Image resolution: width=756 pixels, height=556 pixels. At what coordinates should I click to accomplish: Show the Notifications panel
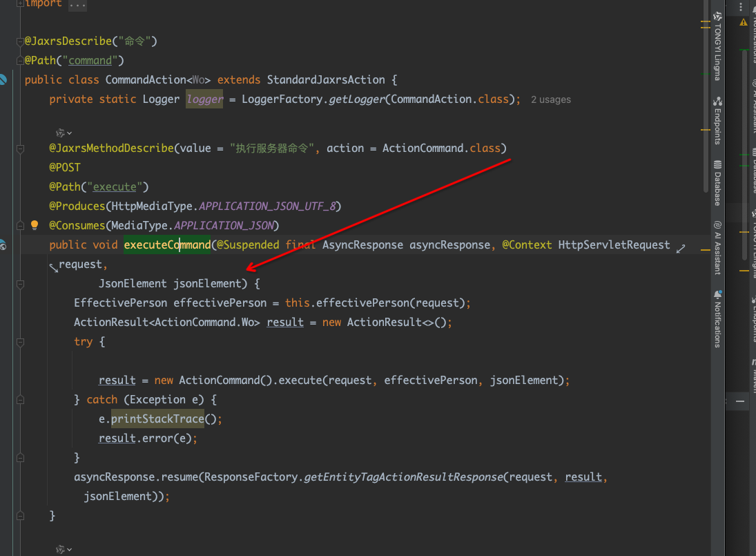(x=717, y=318)
